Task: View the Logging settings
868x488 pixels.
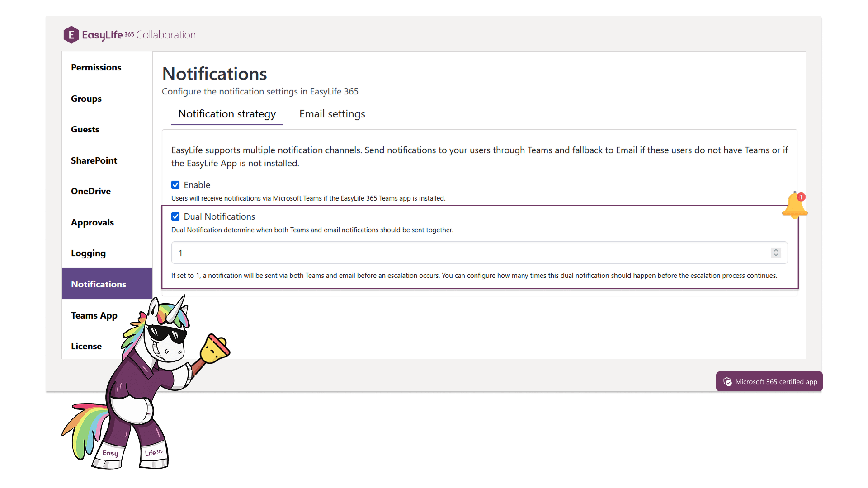Action: [88, 253]
